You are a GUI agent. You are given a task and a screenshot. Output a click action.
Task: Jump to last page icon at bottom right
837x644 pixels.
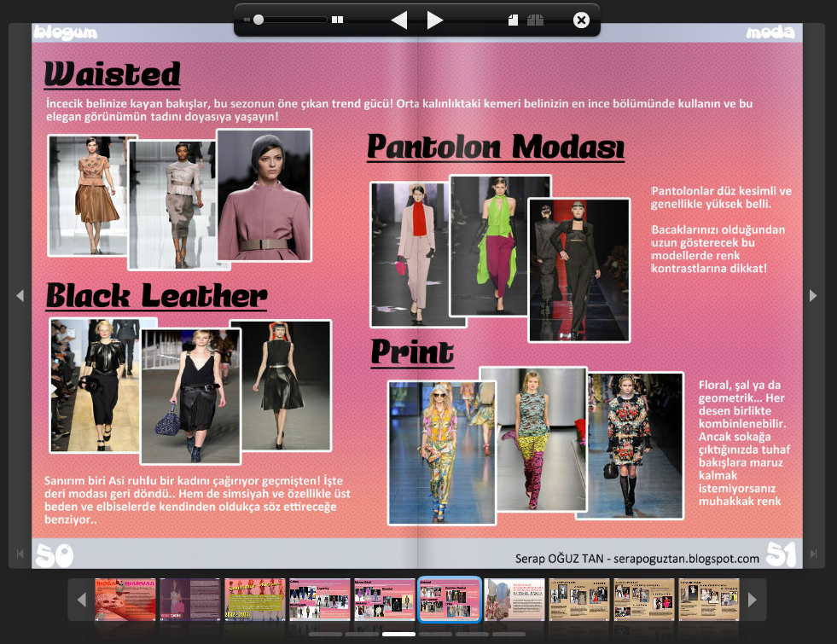813,554
